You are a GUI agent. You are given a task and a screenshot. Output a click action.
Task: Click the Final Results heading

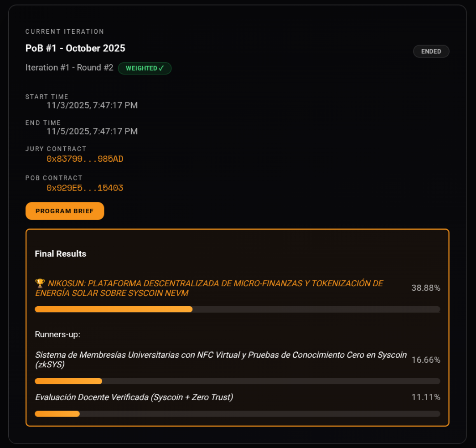60,254
